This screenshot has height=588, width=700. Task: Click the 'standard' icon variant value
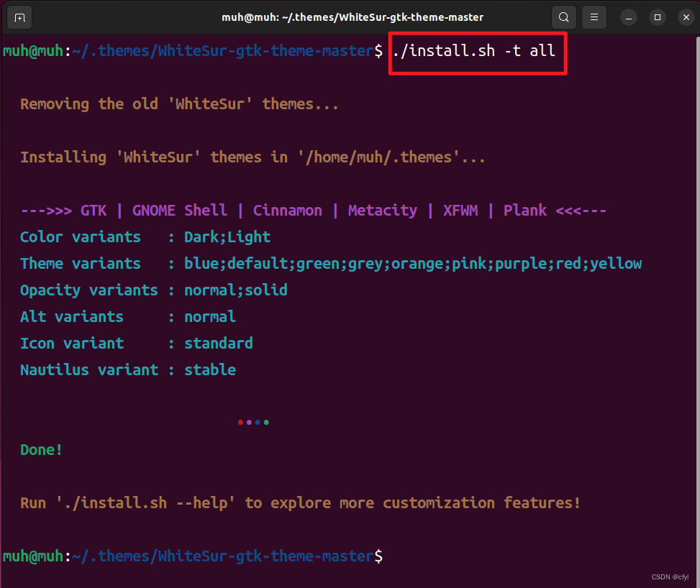point(219,344)
